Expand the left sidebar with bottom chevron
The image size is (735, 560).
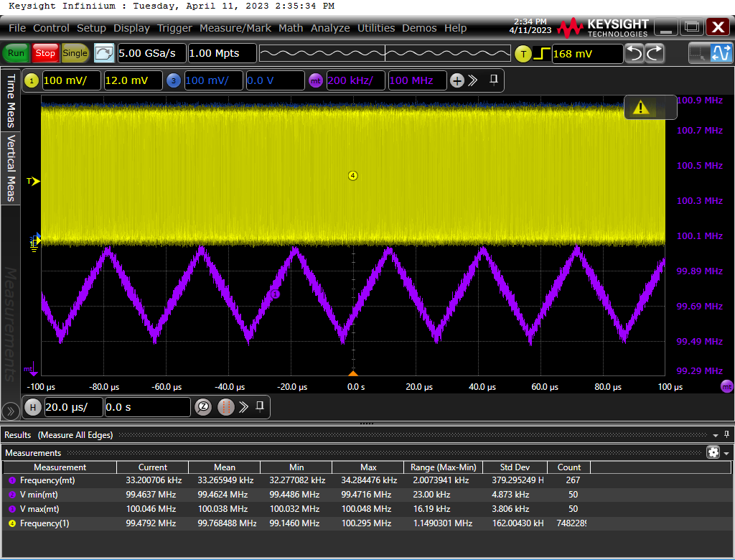point(10,412)
